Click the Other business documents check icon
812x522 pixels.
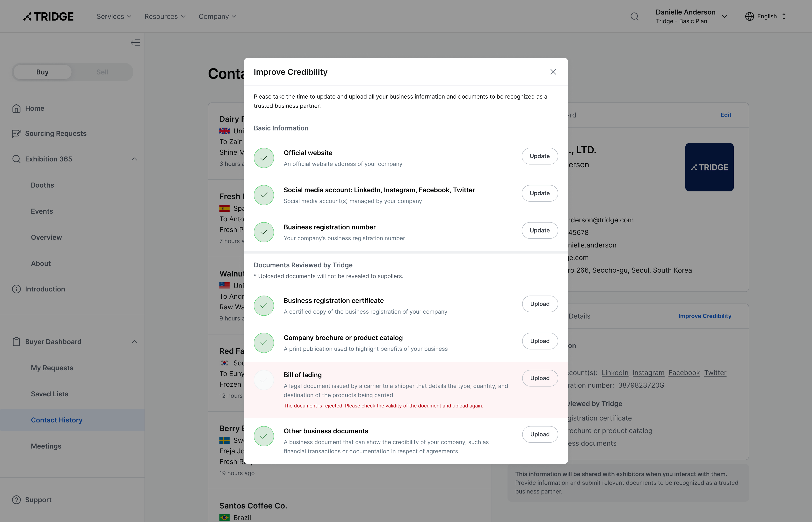(x=264, y=436)
